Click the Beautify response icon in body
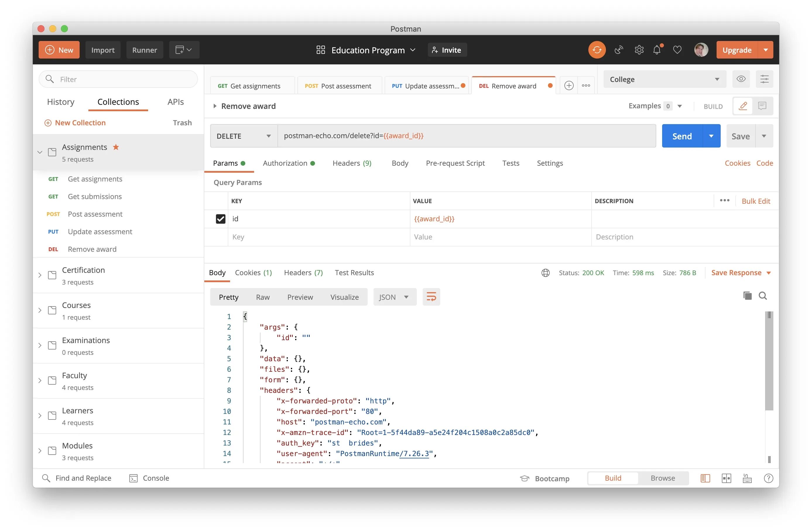 coord(431,297)
